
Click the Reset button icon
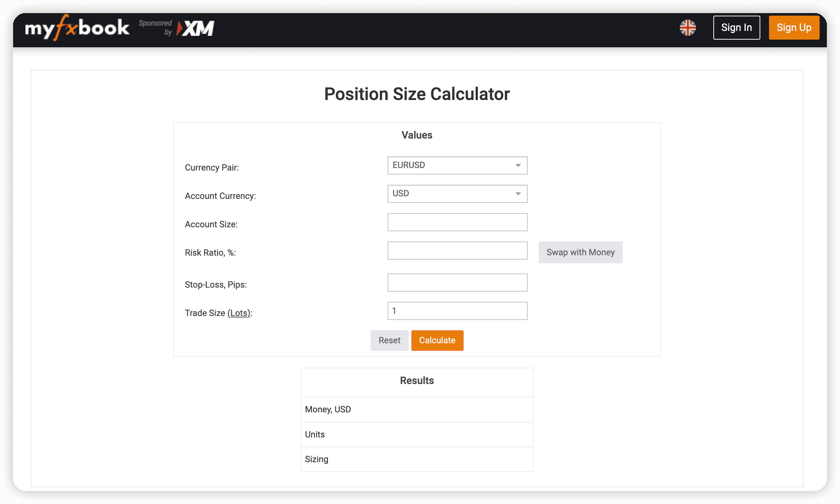pyautogui.click(x=389, y=340)
